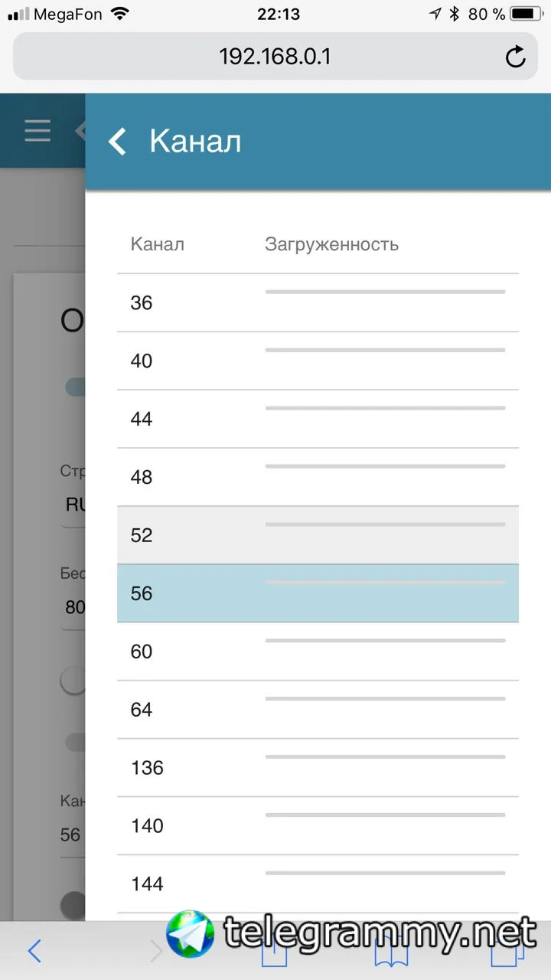Choose channel 44
The height and width of the screenshot is (980, 551).
click(318, 420)
